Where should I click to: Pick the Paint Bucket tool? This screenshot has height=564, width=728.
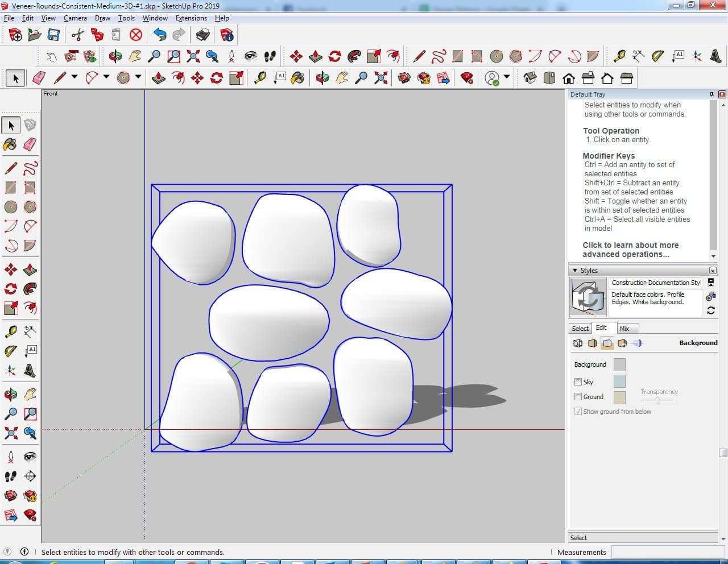10,144
